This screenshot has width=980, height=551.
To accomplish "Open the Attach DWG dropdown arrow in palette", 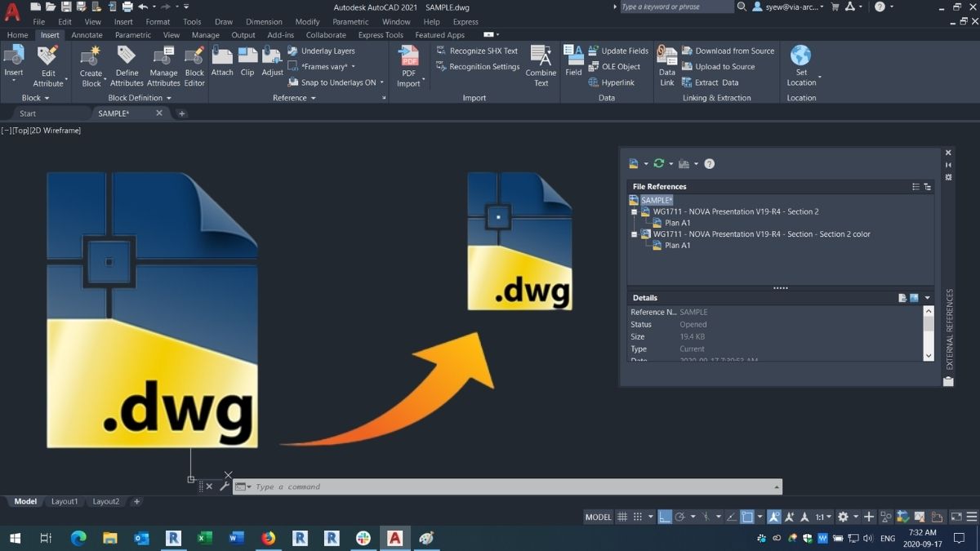I will [x=645, y=164].
